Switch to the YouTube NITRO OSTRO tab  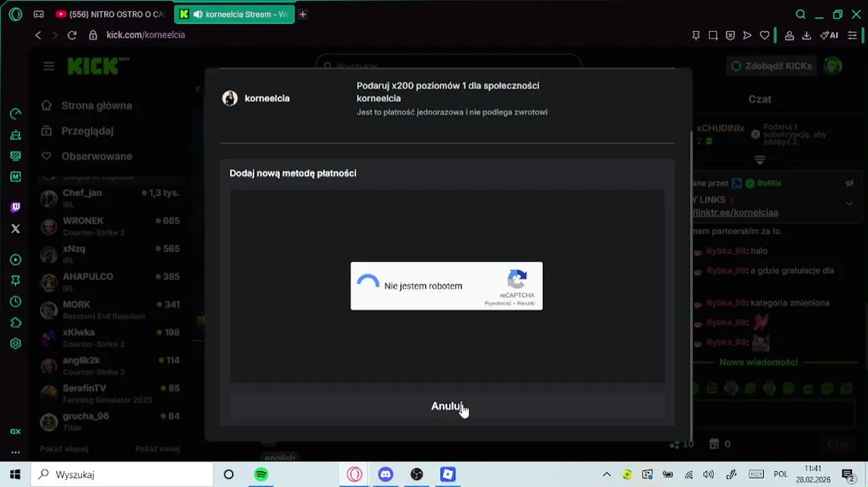(111, 14)
